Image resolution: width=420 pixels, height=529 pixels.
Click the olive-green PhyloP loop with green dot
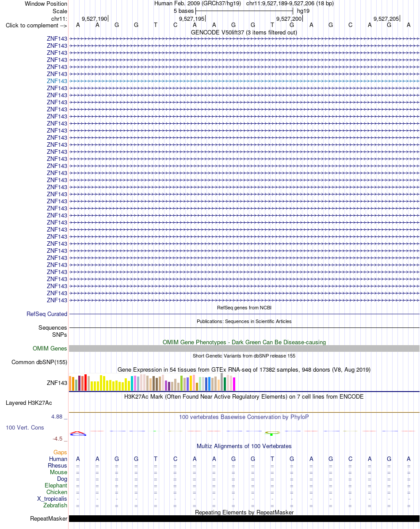[272, 433]
